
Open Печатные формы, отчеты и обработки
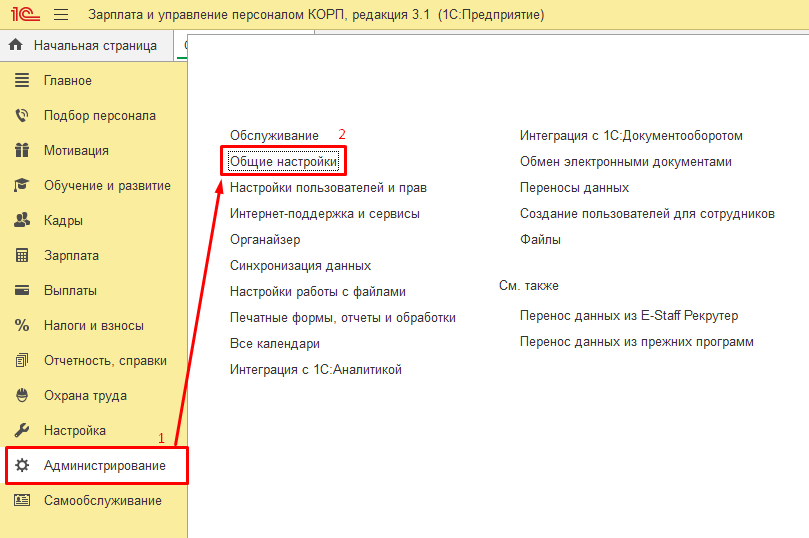tap(343, 318)
